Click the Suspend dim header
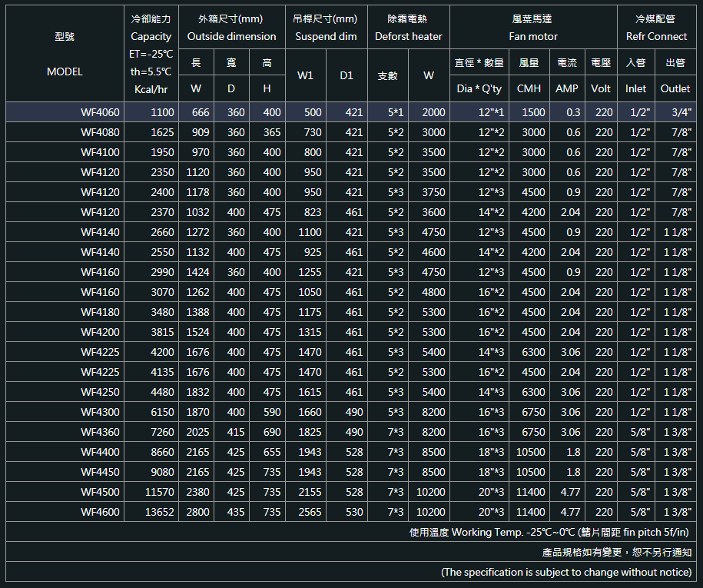703x588 pixels. click(x=326, y=36)
